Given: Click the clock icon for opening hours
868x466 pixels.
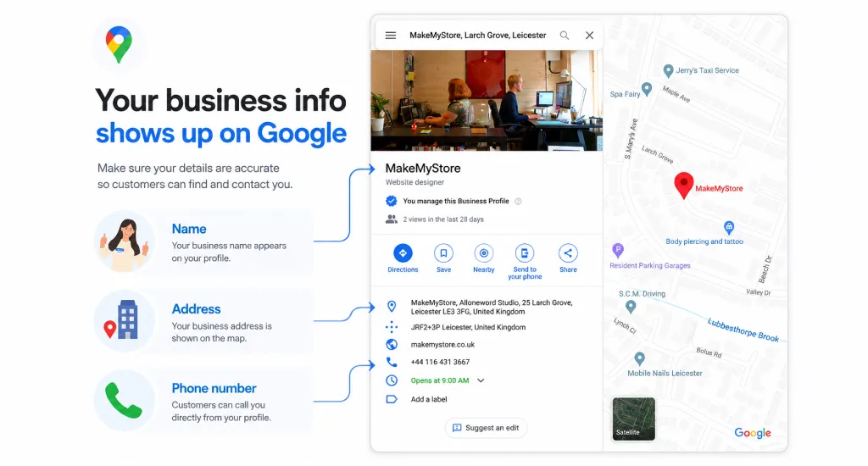Looking at the screenshot, I should click(x=392, y=380).
